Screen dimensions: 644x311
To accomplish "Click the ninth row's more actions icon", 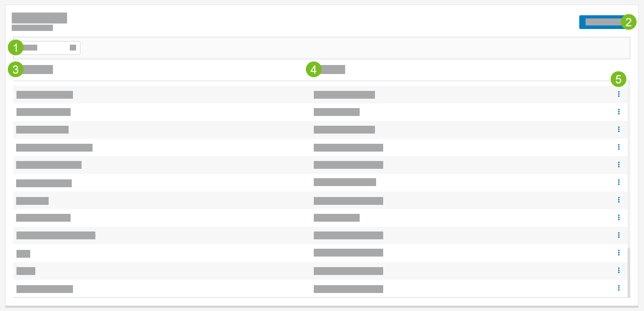I will point(619,235).
